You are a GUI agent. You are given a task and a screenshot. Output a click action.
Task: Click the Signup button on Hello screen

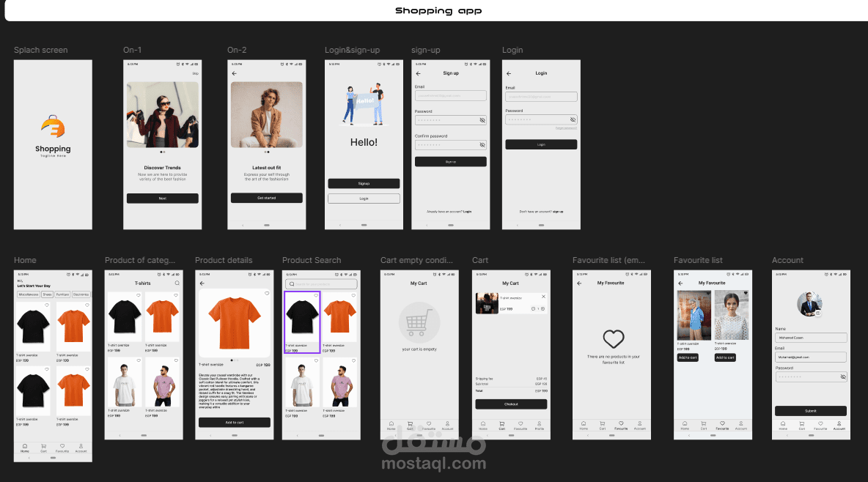point(364,183)
